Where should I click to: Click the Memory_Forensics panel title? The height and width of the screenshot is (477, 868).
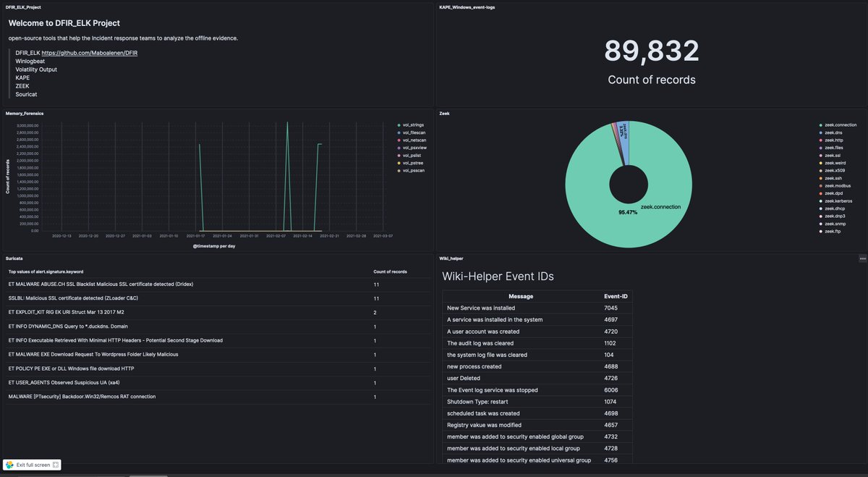[x=25, y=114]
